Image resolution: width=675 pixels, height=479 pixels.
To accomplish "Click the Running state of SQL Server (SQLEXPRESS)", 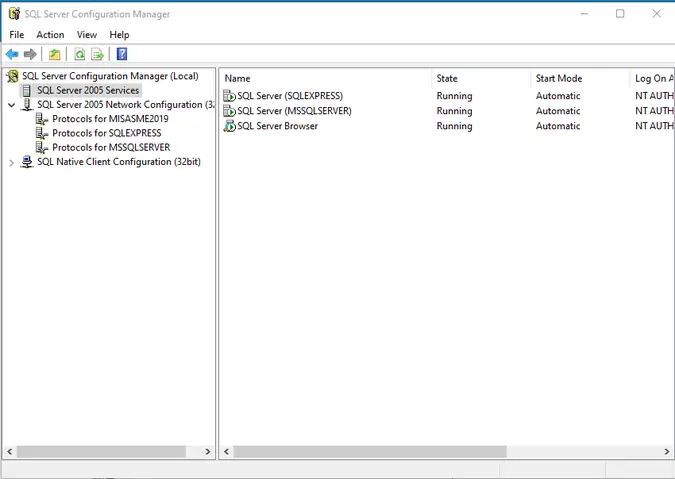I will pyautogui.click(x=454, y=96).
